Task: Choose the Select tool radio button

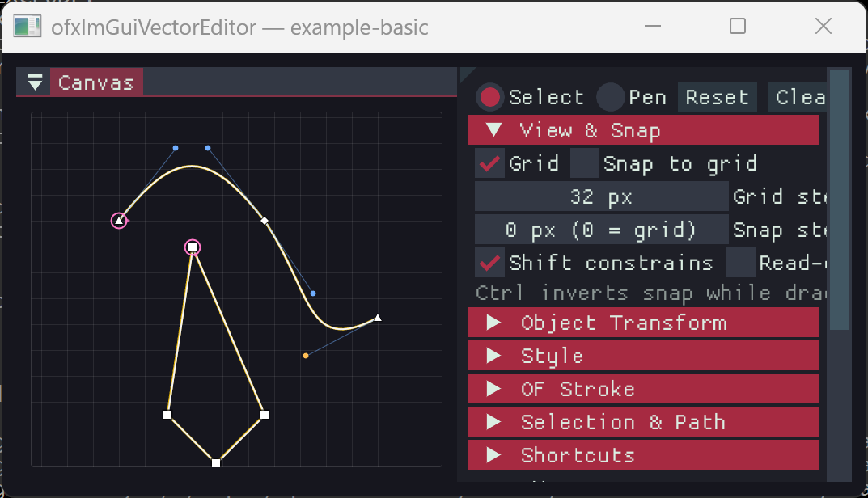Action: pos(489,97)
